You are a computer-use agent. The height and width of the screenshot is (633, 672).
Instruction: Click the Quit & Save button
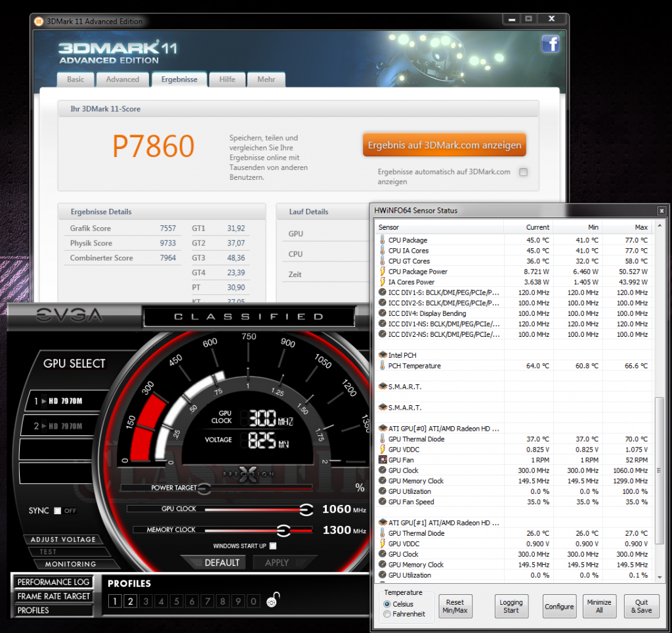641,606
